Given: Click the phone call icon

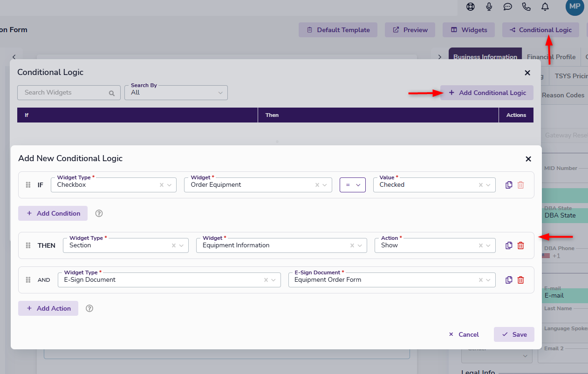Looking at the screenshot, I should point(526,7).
